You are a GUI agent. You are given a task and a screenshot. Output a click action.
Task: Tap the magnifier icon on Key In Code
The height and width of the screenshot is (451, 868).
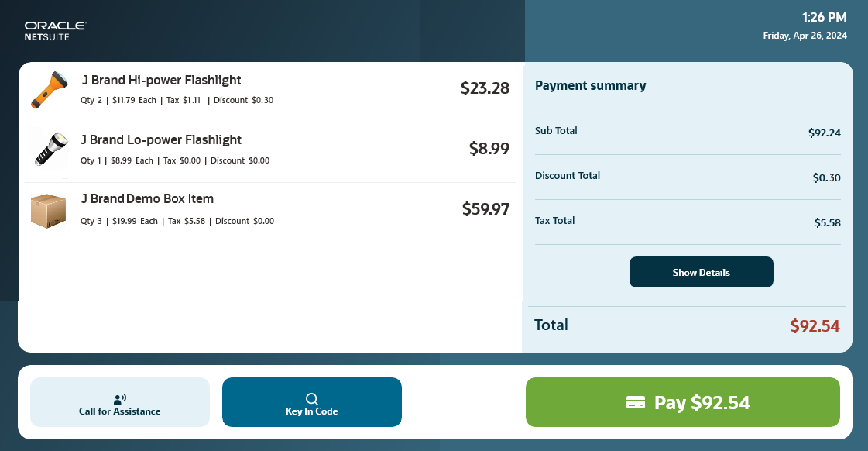click(x=312, y=399)
